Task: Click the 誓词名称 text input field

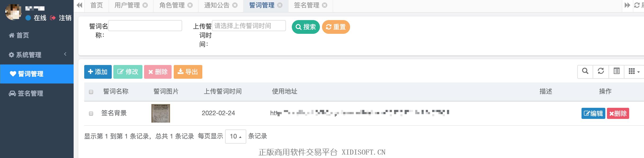Action: [145, 26]
